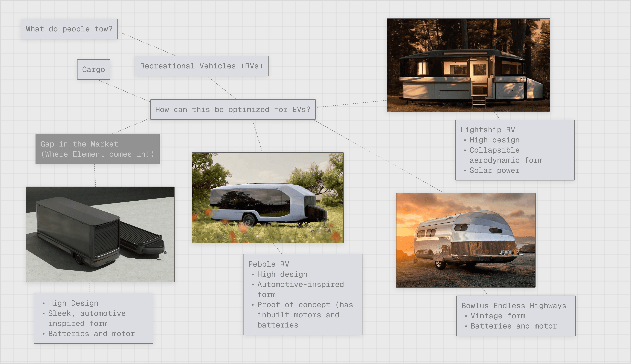Click the Lightship RV forest photo
The image size is (631, 364).
(468, 65)
